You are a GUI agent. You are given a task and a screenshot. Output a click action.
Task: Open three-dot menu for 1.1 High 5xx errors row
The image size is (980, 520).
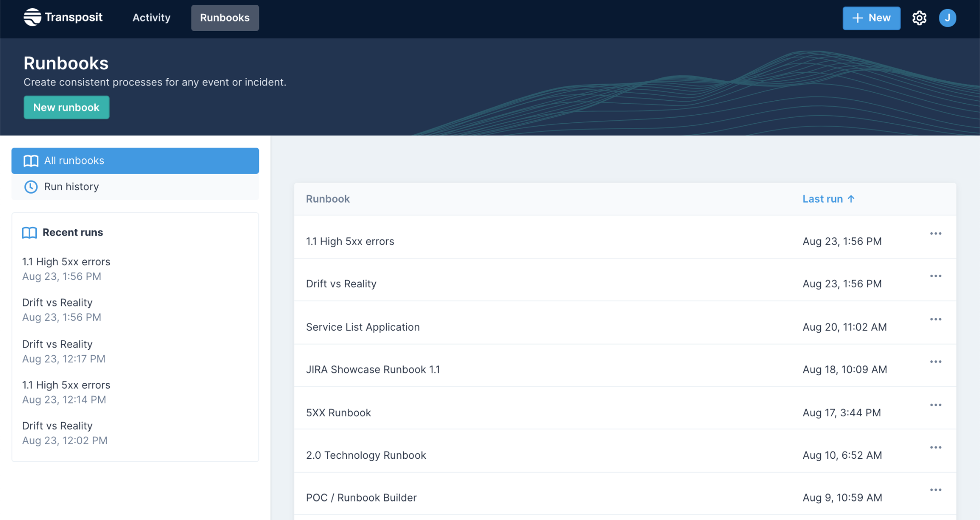pos(935,233)
